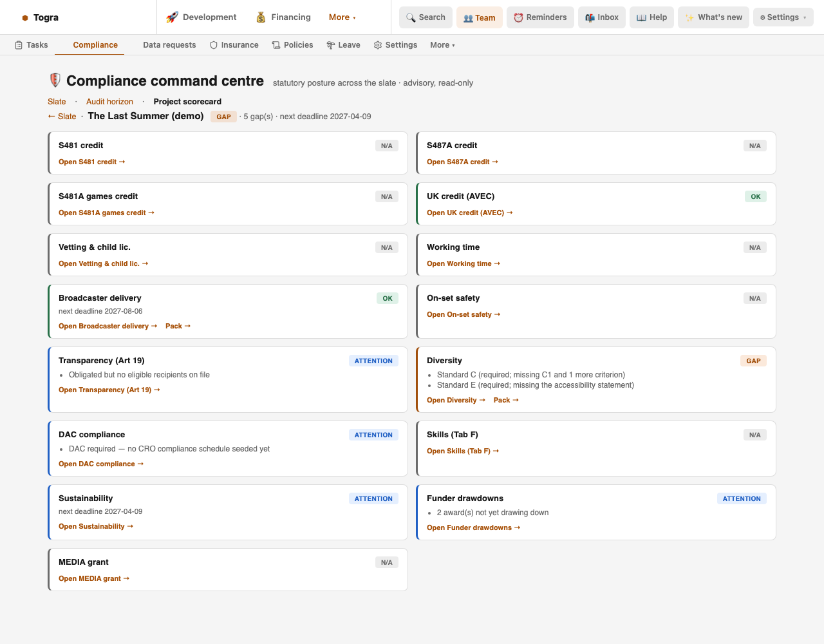824x644 pixels.
Task: Expand the top-right Settings dropdown
Action: point(783,17)
